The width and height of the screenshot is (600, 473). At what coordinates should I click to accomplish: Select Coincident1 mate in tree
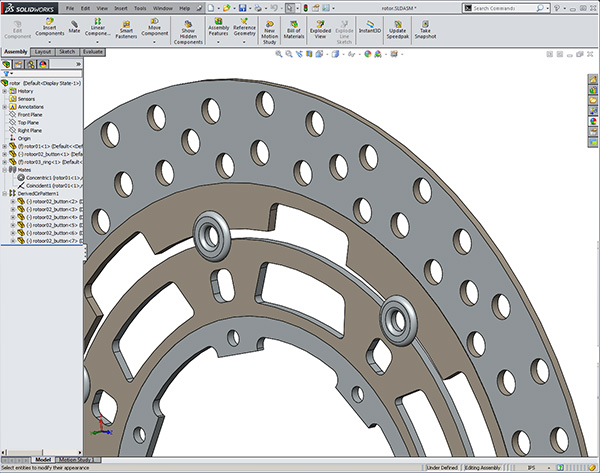click(x=50, y=186)
